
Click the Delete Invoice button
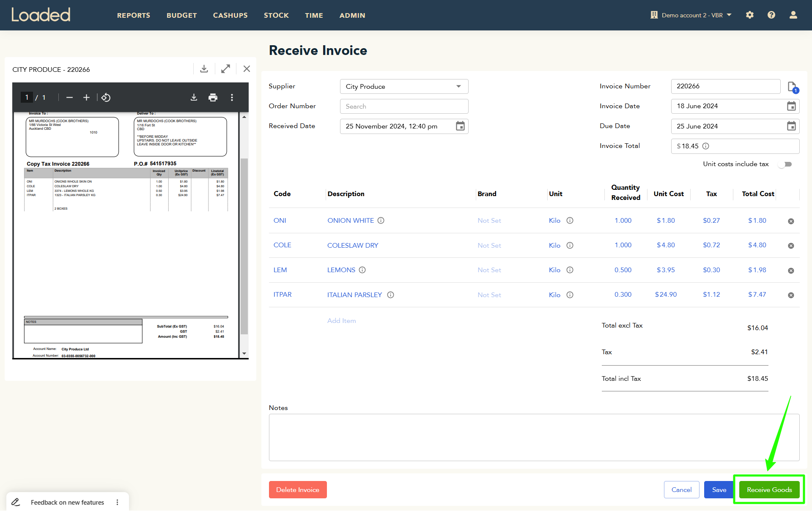[x=298, y=489]
